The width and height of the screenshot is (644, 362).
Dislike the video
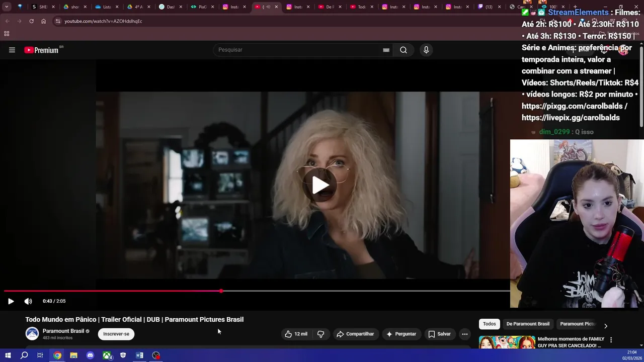pyautogui.click(x=320, y=334)
